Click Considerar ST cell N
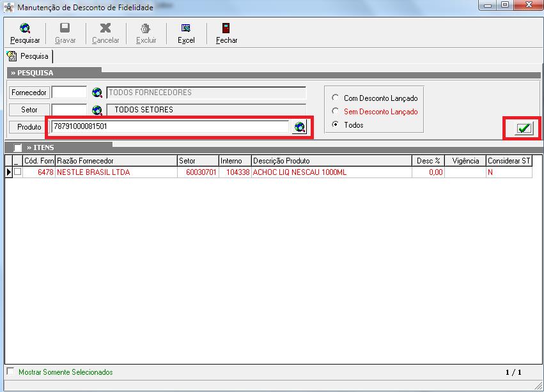 509,172
